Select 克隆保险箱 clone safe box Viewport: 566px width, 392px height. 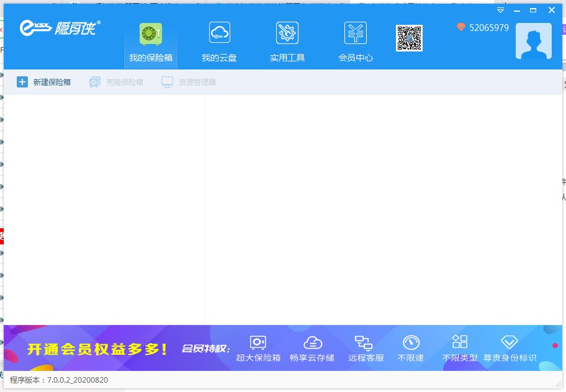click(116, 82)
